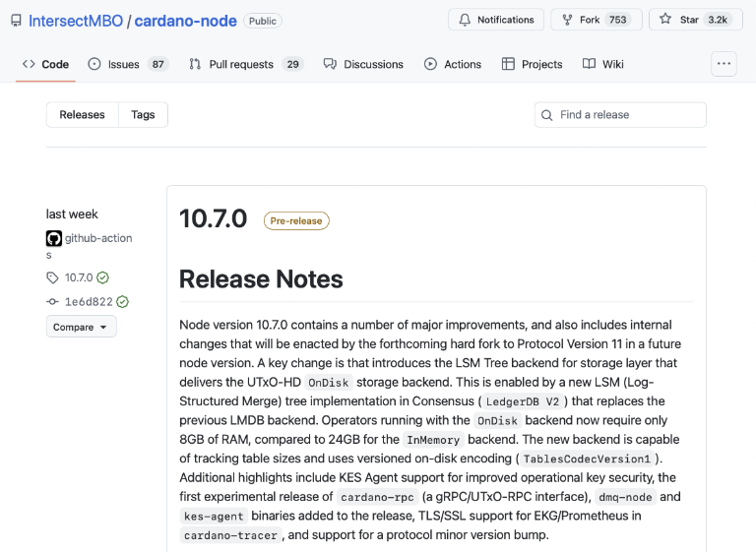Select the Tags button
Screen dimensions: 756x552
(143, 115)
